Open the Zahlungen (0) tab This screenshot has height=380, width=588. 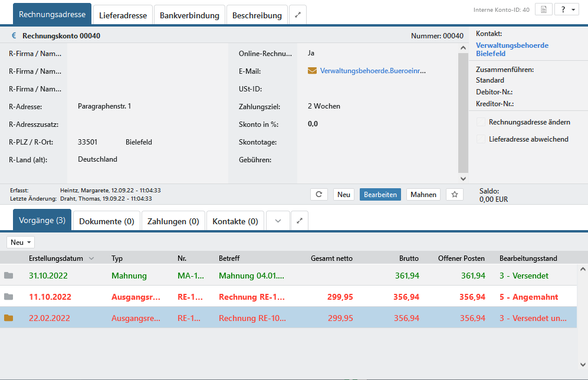pyautogui.click(x=173, y=221)
